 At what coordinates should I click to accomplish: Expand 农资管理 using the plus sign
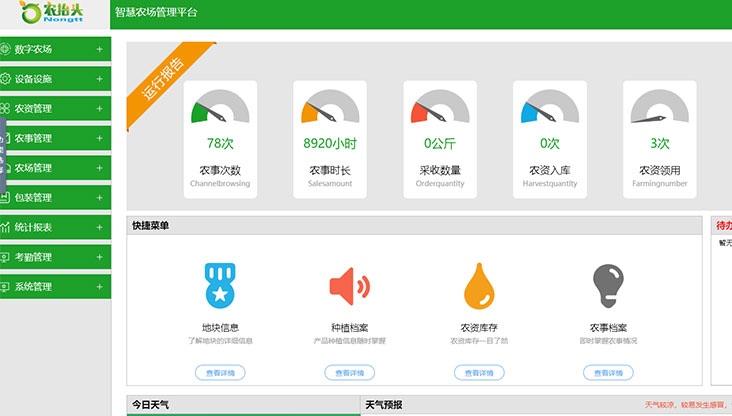pos(99,108)
